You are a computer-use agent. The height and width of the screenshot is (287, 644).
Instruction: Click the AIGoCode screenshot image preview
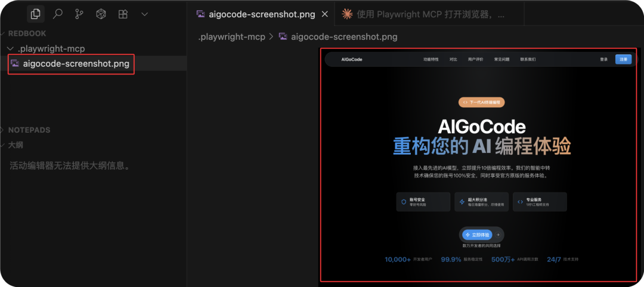[x=478, y=165]
